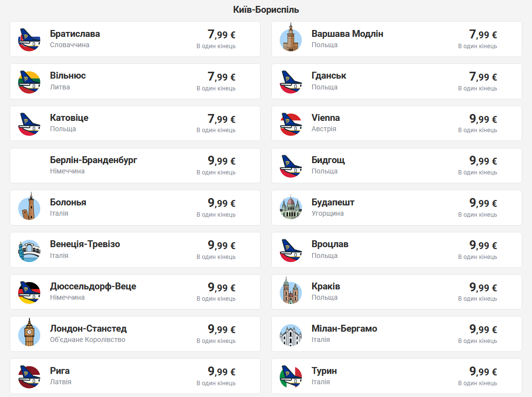Click the Vilnius Lithuanian flag plane icon

tap(29, 82)
